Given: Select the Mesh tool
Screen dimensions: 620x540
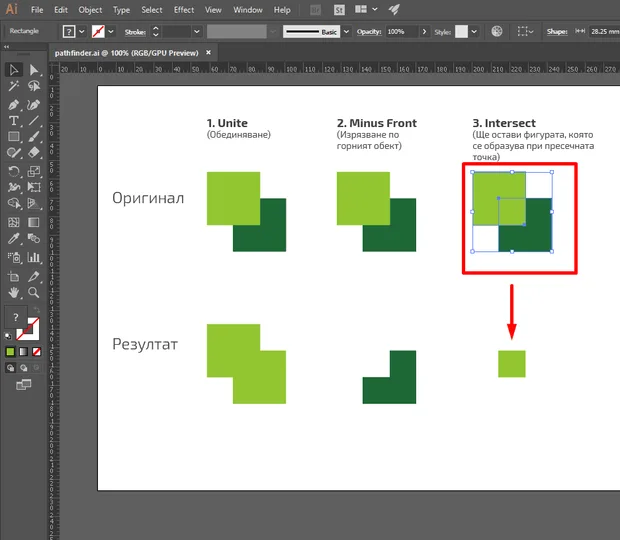Looking at the screenshot, I should click(x=14, y=223).
